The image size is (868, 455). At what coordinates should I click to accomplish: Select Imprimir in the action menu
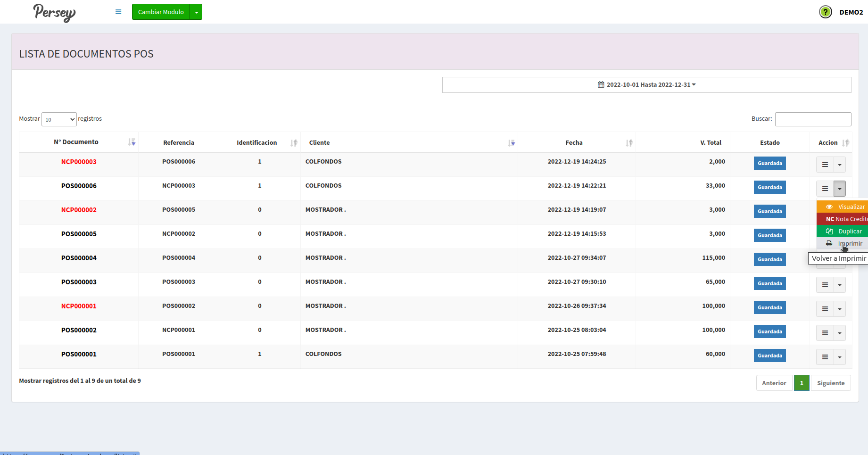coord(846,243)
